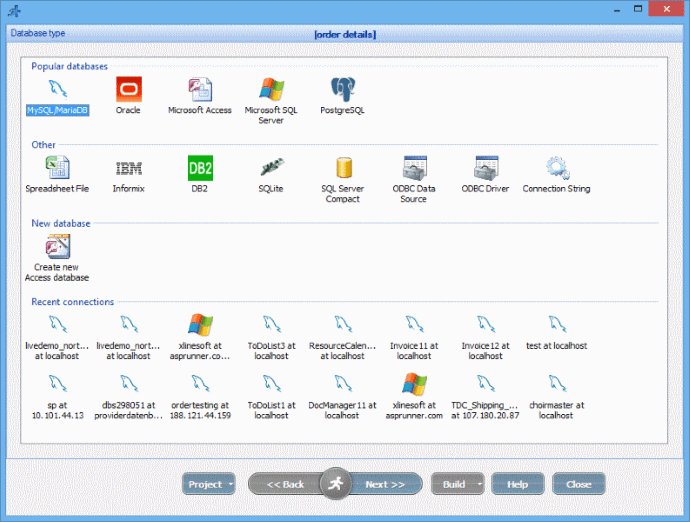This screenshot has width=690, height=522.
Task: Open the ToDoList1 at localhost connection
Action: coord(272,397)
